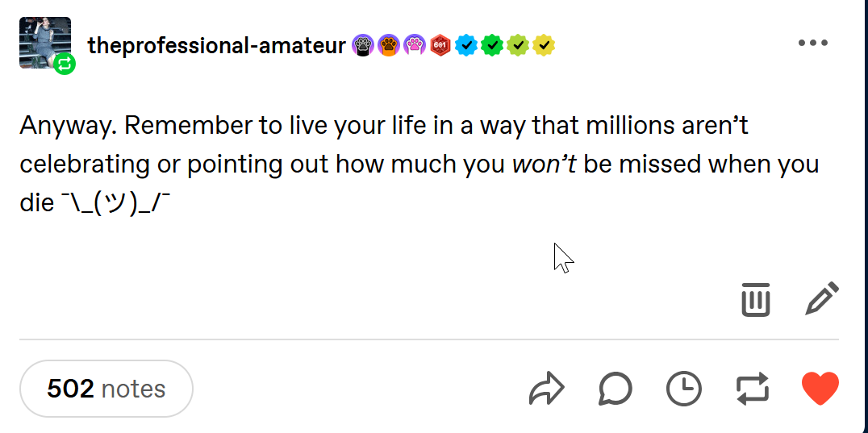Open replies with the speech bubble icon
Image resolution: width=868 pixels, height=433 pixels.
(x=615, y=389)
